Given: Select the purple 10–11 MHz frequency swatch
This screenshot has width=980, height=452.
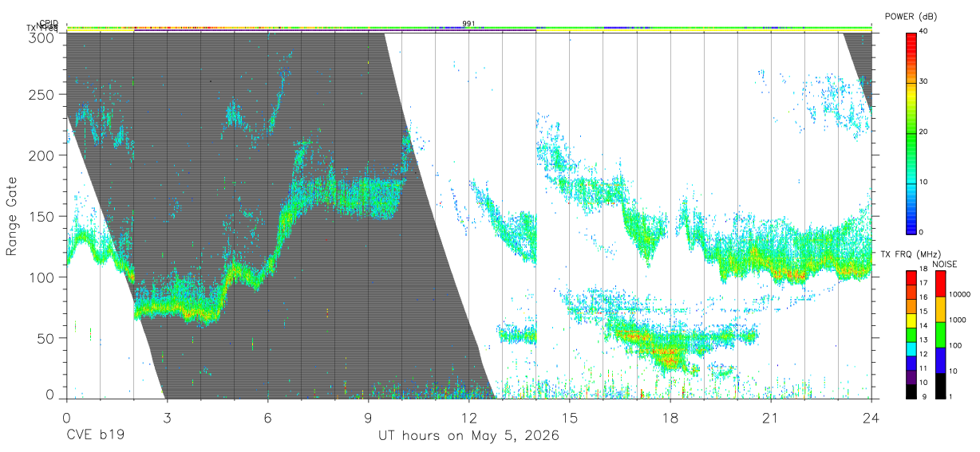Looking at the screenshot, I should click(911, 378).
